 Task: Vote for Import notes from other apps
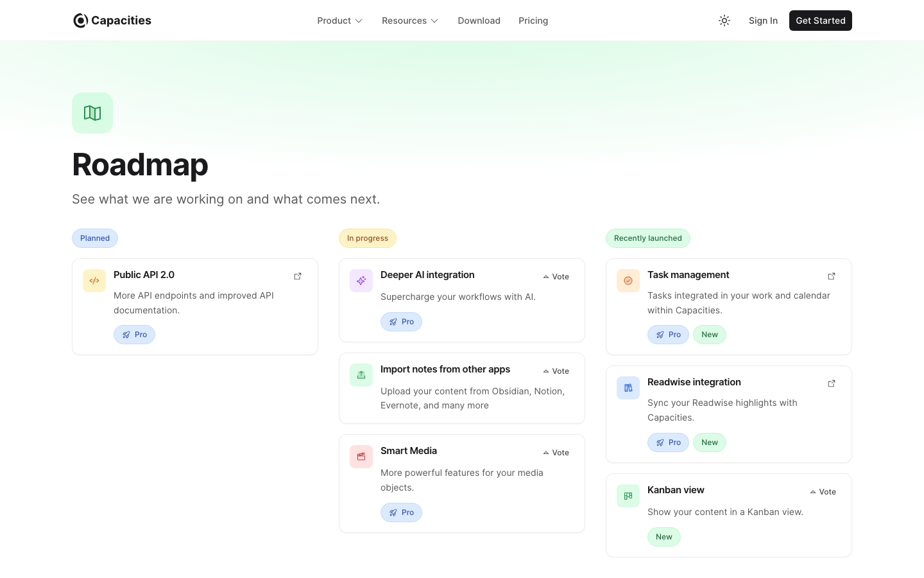[556, 371]
